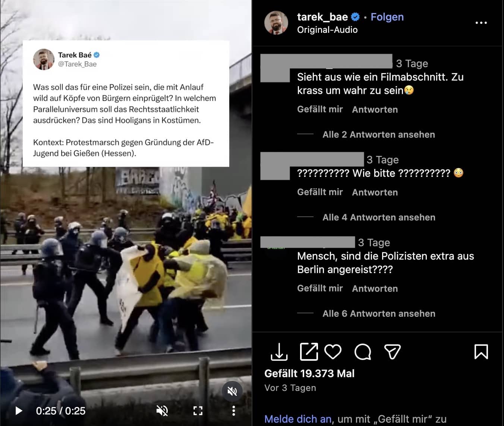Send post with paper plane icon
This screenshot has height=426, width=504.
pyautogui.click(x=392, y=352)
